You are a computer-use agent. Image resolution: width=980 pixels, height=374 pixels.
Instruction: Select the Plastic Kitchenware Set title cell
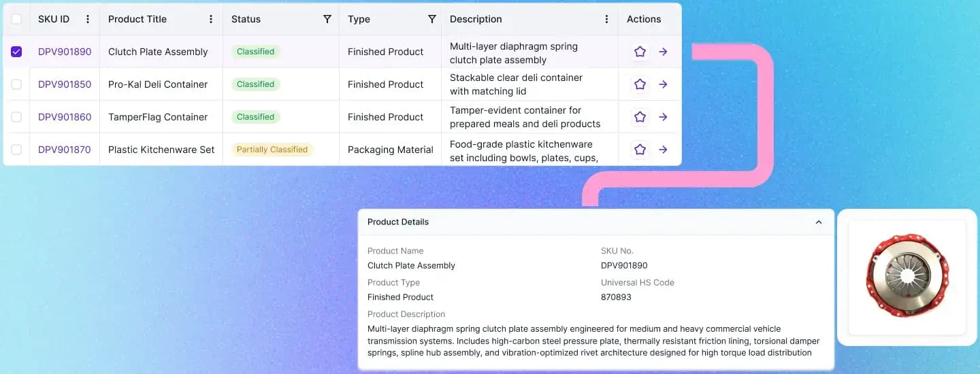(161, 150)
